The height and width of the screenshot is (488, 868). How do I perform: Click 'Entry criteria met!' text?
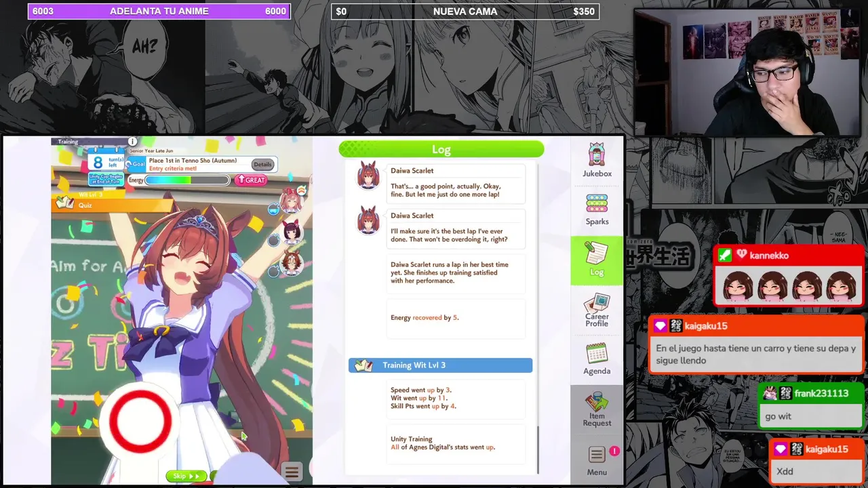coord(173,169)
